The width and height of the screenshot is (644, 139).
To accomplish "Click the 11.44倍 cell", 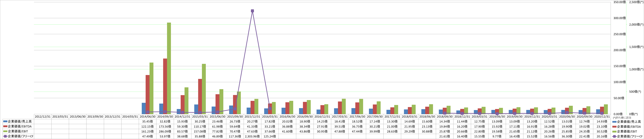I will click(x=462, y=121).
